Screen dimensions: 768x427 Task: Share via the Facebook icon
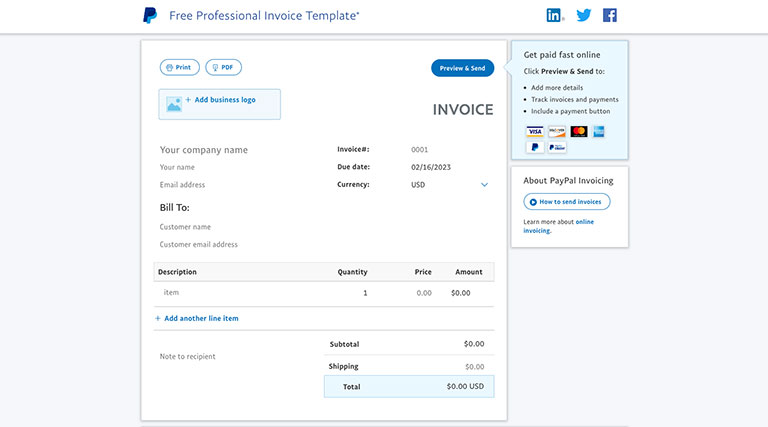pos(610,15)
